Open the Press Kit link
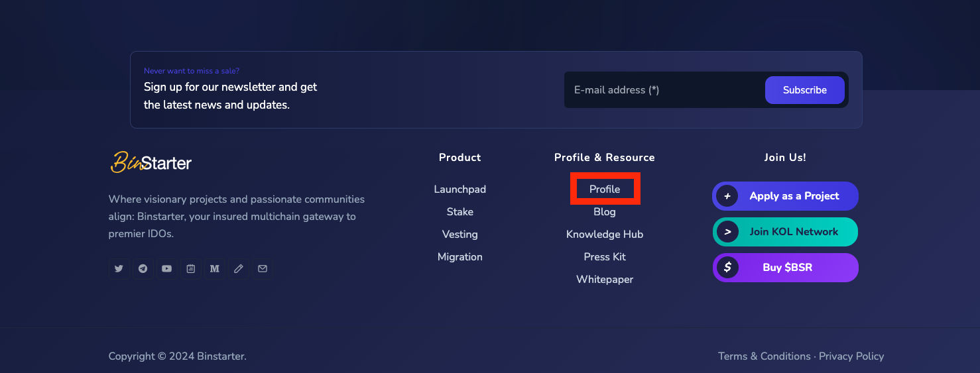This screenshot has width=980, height=373. click(605, 257)
